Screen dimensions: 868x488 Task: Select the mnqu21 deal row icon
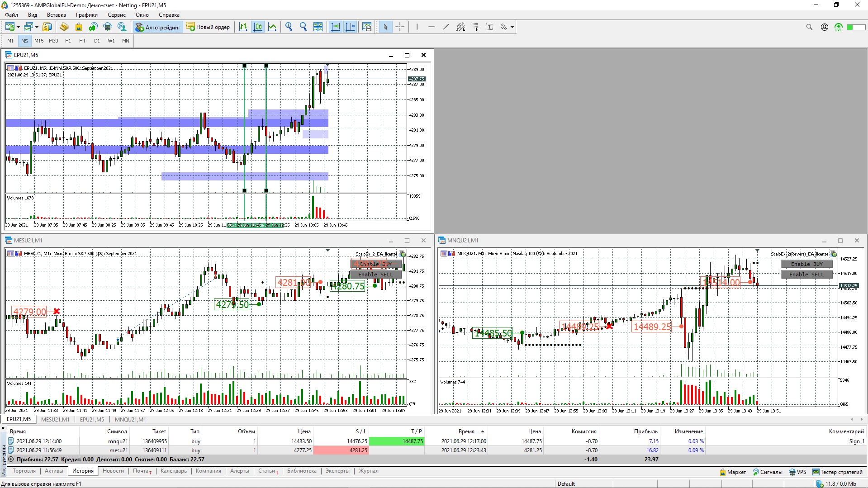coord(11,441)
